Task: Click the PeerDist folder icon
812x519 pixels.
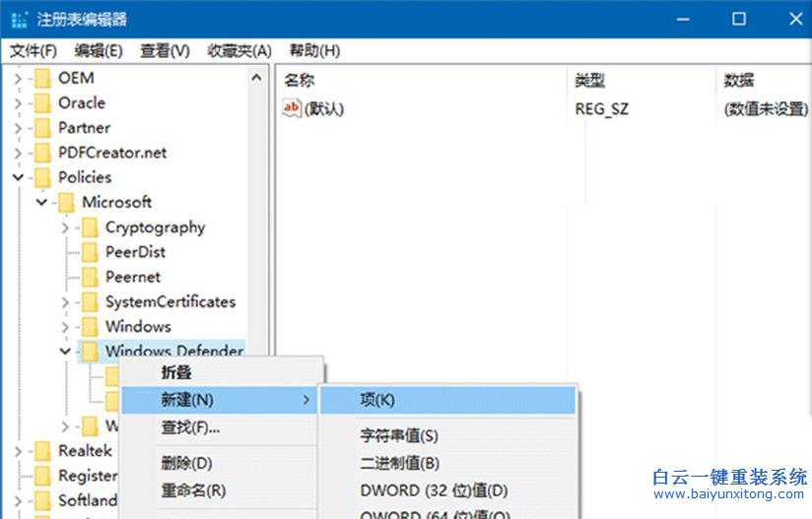Action: point(90,252)
